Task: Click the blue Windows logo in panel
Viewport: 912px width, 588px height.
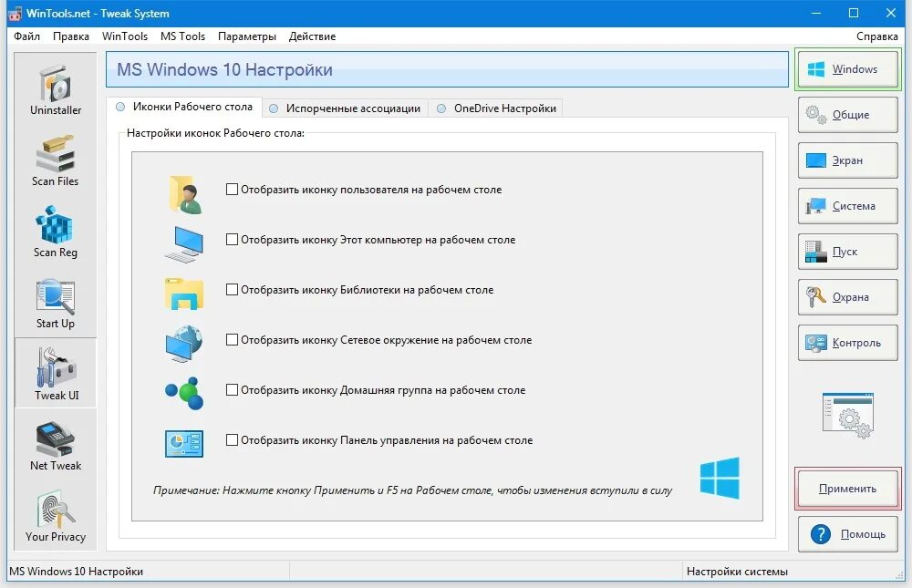Action: pos(720,478)
